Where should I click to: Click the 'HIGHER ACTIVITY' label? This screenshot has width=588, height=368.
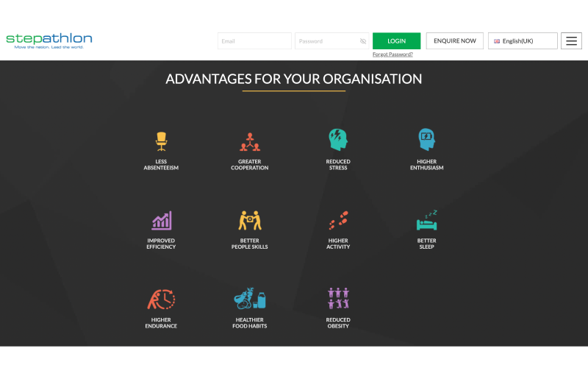click(338, 244)
